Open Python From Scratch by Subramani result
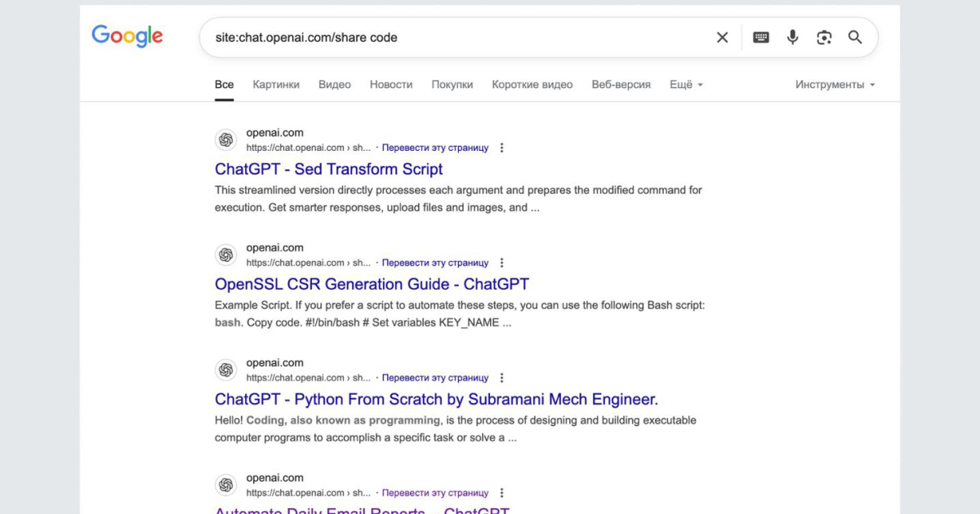The image size is (980, 514). point(436,399)
